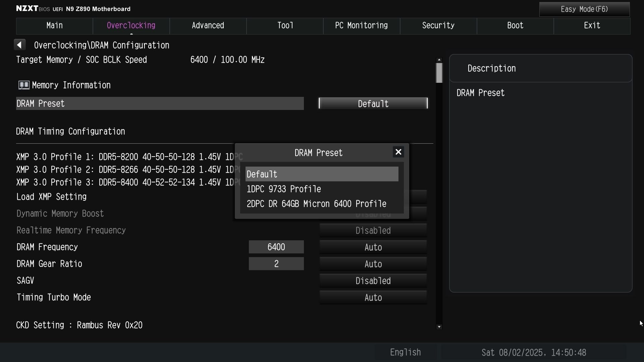Click Target Memory / SOC BCLK Speed label
644x362 pixels.
pos(82,60)
